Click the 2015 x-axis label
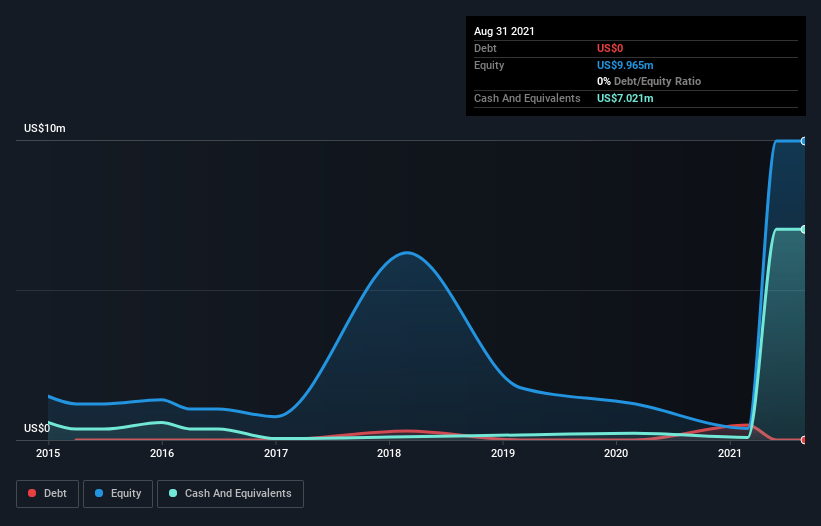The width and height of the screenshot is (821, 526). [48, 453]
